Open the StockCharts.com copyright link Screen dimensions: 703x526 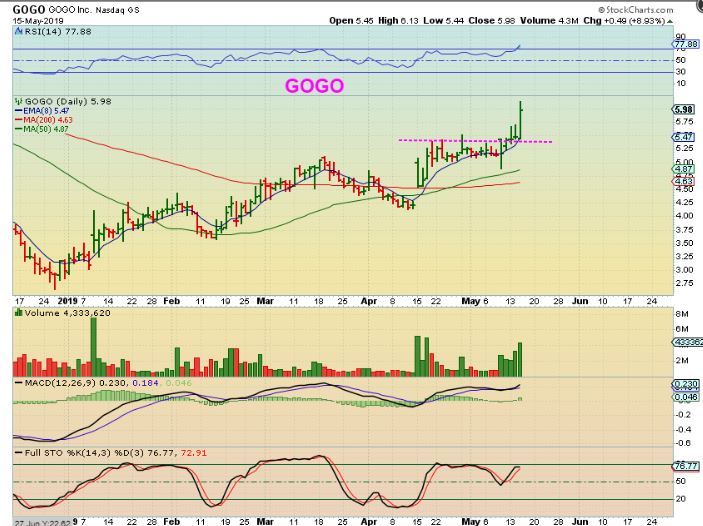(636, 9)
